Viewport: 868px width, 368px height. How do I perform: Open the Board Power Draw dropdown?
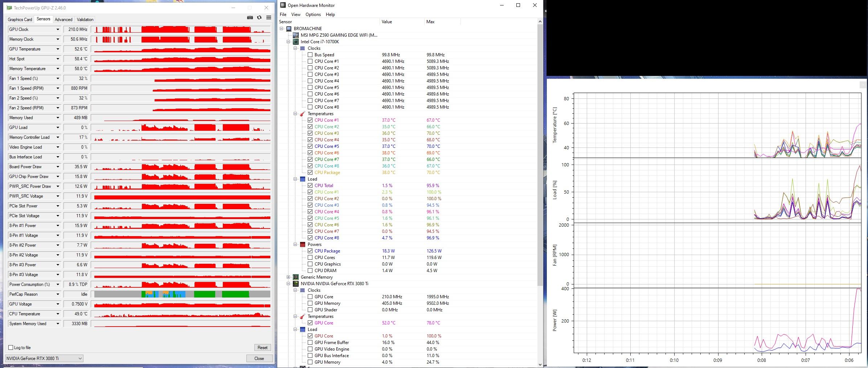[x=57, y=167]
